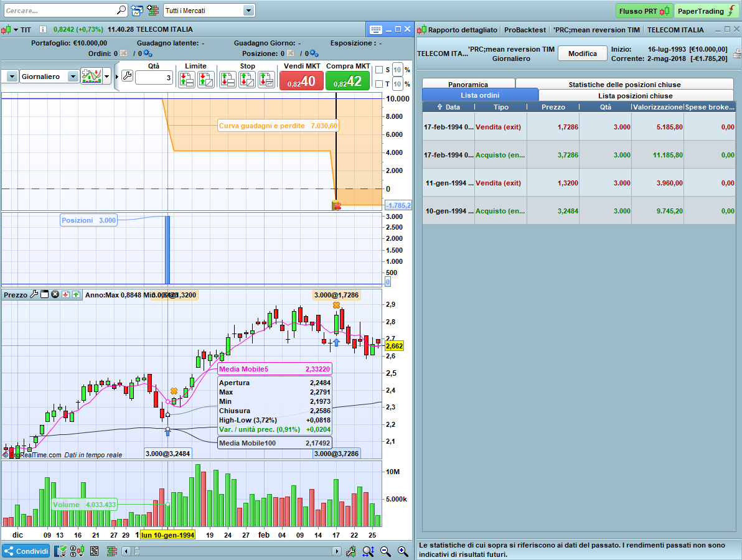Select 10-gen-1994 Acquisto order row

pos(579,211)
